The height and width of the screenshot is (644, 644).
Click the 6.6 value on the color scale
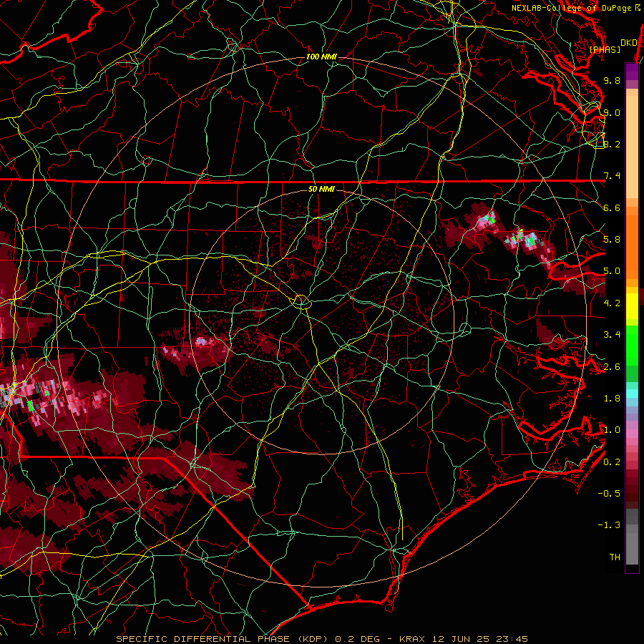[612, 208]
